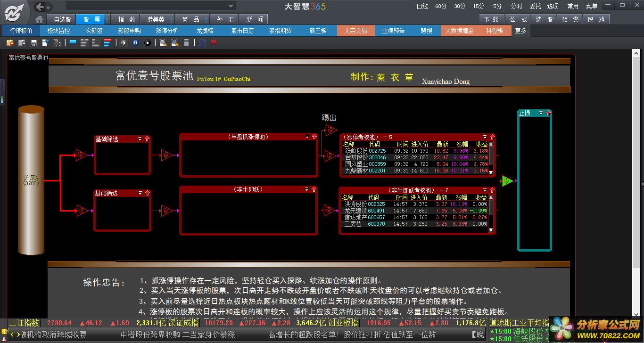Click the open stock pool folder icon
644x343 pixels.
22,43
